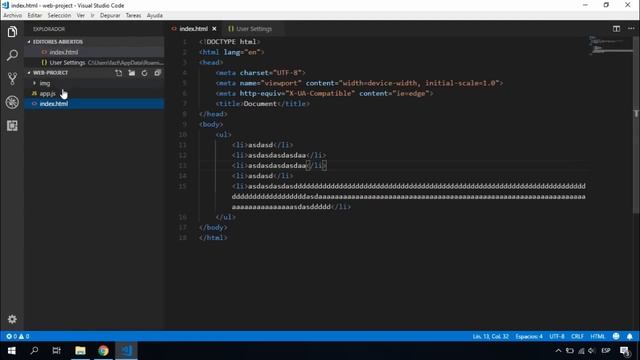The image size is (640, 360).
Task: Close the index.html editor tab
Action: pyautogui.click(x=214, y=29)
